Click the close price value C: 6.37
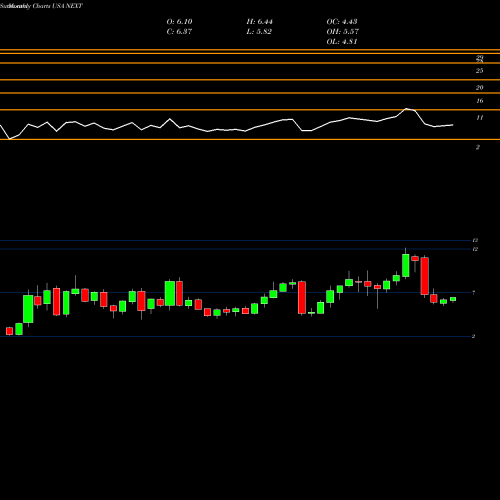Screen dimensions: 500x500 click(179, 32)
